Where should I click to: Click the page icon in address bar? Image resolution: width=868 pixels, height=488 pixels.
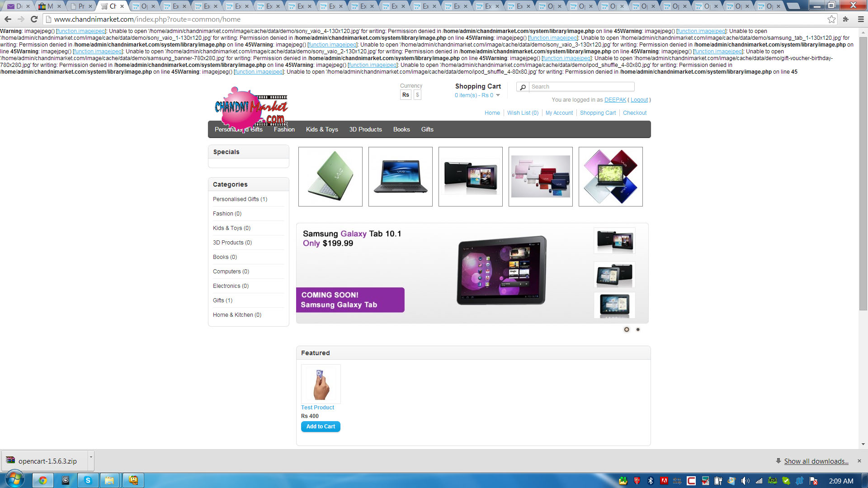click(x=49, y=19)
